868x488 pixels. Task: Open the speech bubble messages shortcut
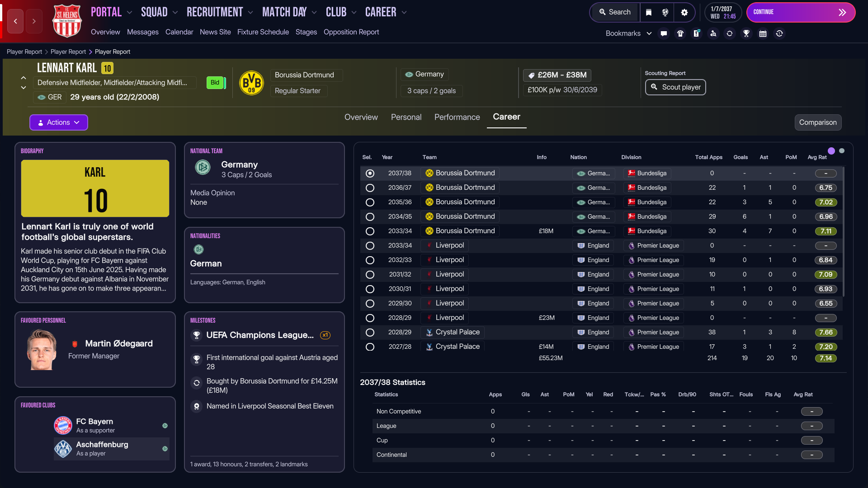(664, 33)
